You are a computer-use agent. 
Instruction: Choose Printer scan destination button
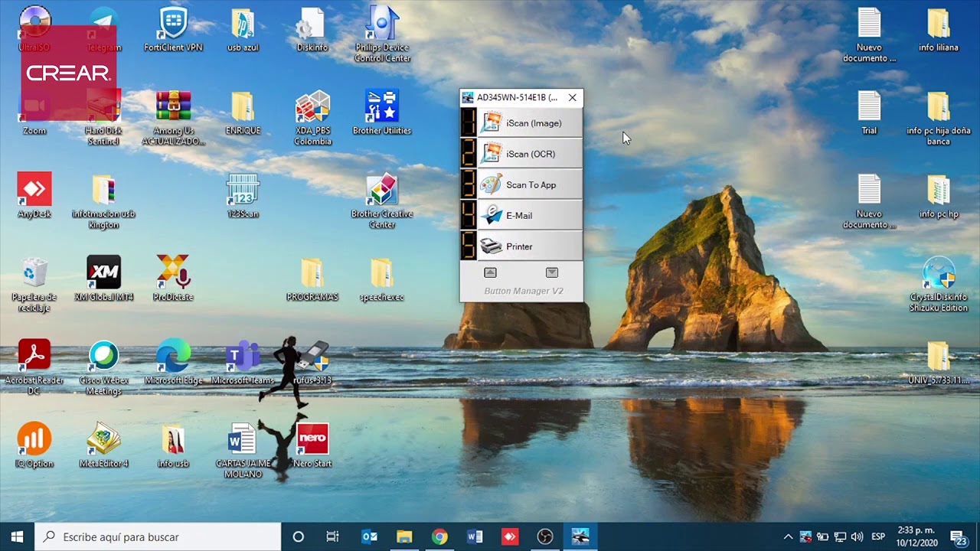531,246
